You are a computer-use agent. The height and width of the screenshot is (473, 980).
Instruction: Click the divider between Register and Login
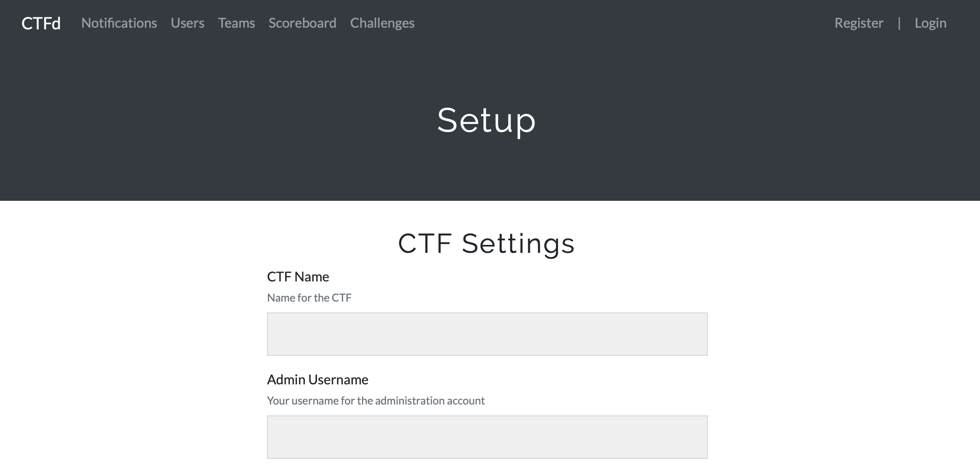[x=899, y=23]
